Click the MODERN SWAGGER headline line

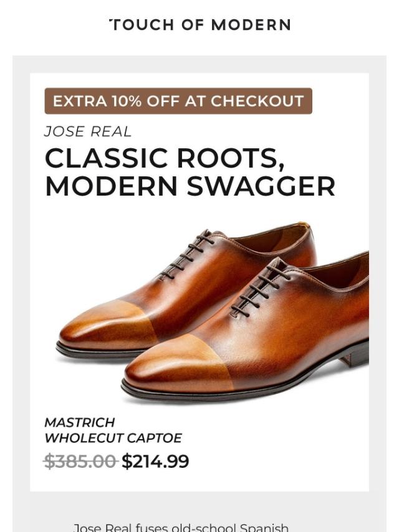click(x=190, y=186)
